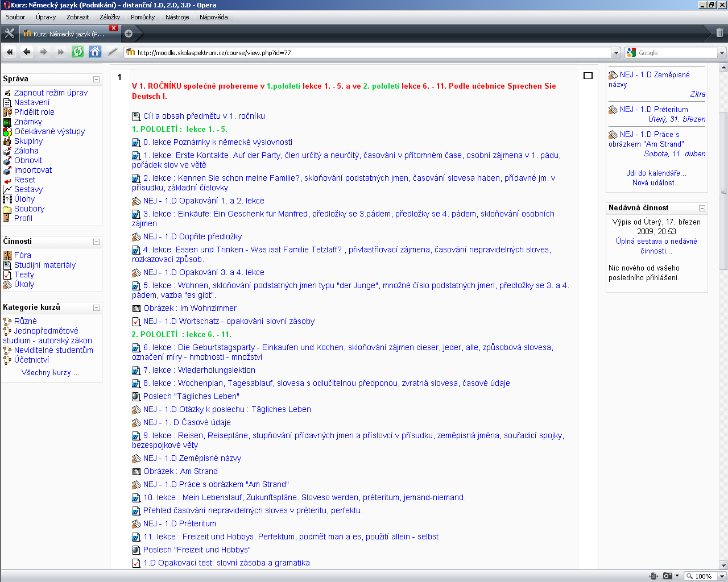Close the Německý jazyk tab
The height and width of the screenshot is (582, 728).
[114, 28]
